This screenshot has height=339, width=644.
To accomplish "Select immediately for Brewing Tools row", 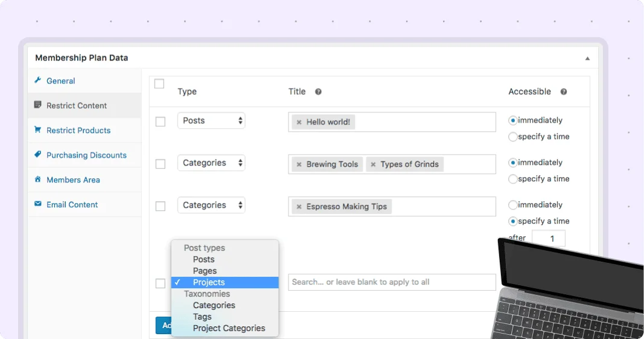I will pyautogui.click(x=512, y=163).
